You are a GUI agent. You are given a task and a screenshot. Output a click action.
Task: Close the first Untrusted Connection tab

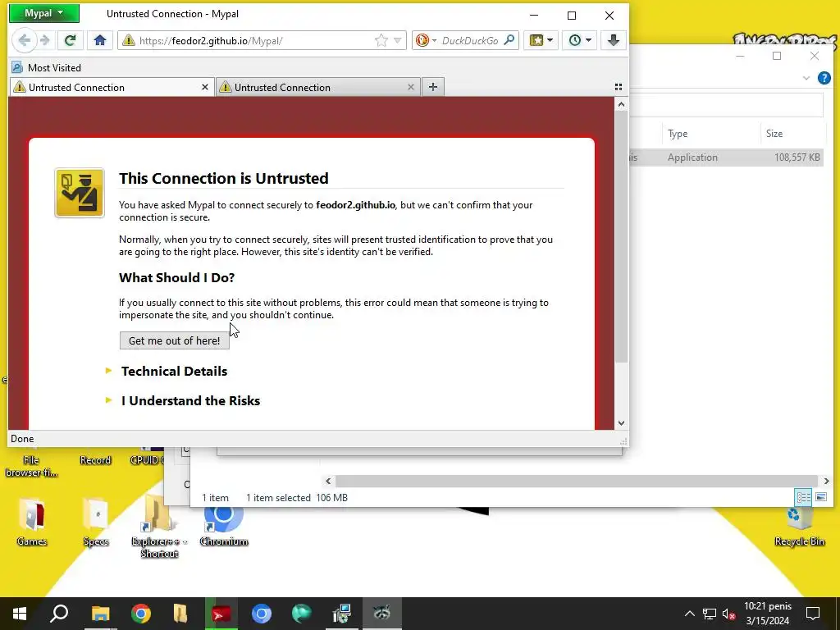click(x=204, y=87)
